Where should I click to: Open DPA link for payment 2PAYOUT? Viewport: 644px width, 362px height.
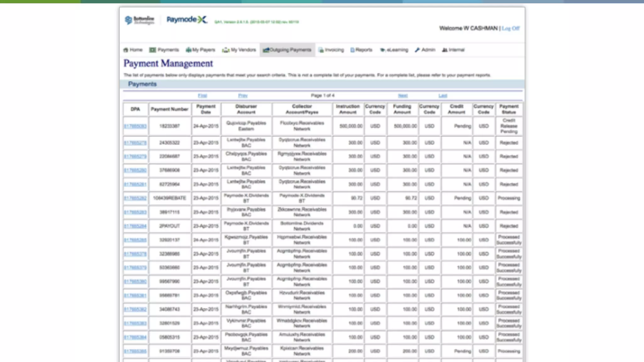[135, 226]
